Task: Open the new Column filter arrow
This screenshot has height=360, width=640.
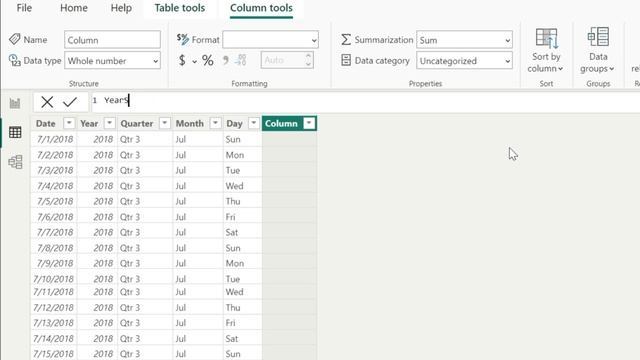Action: [309, 123]
